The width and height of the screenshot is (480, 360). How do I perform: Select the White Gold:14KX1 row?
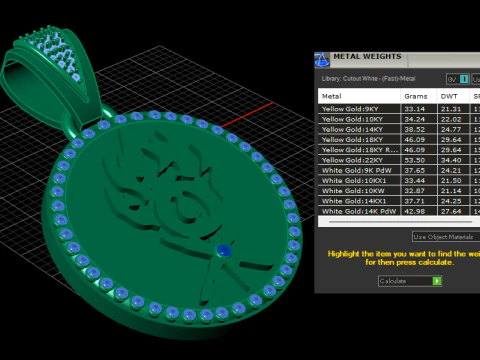click(399, 201)
